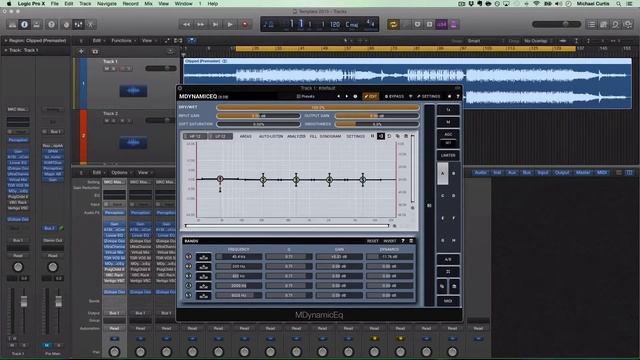The width and height of the screenshot is (640, 360).
Task: Open the File menu
Action: coord(54,3)
